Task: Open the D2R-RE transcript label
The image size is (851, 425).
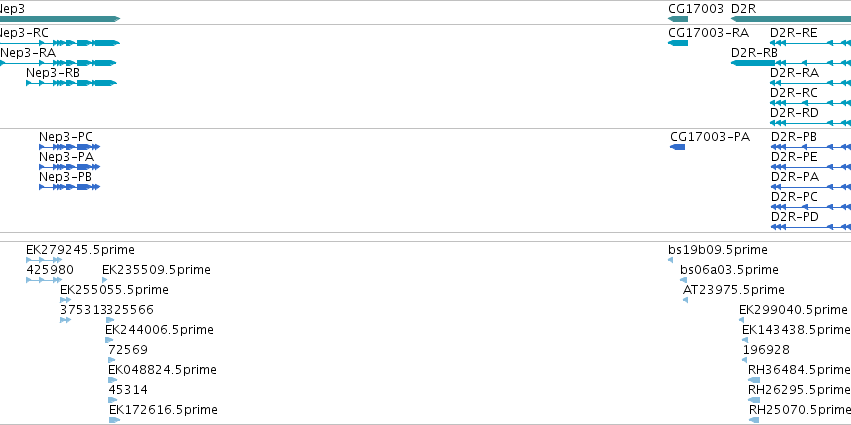Action: click(793, 33)
